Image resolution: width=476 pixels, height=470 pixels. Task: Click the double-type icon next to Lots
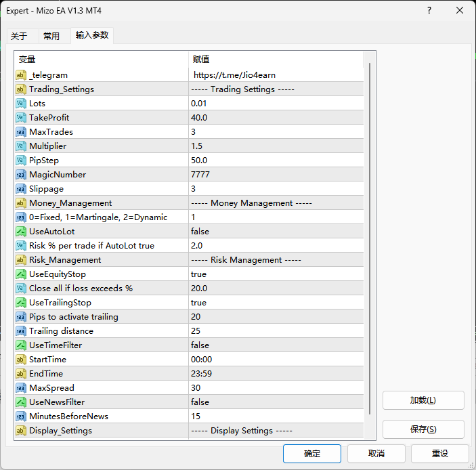click(x=20, y=104)
